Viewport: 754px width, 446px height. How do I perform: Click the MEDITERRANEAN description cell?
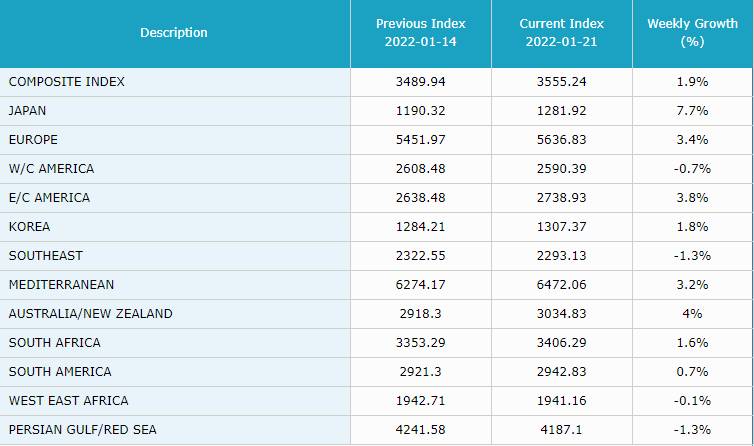click(x=61, y=285)
